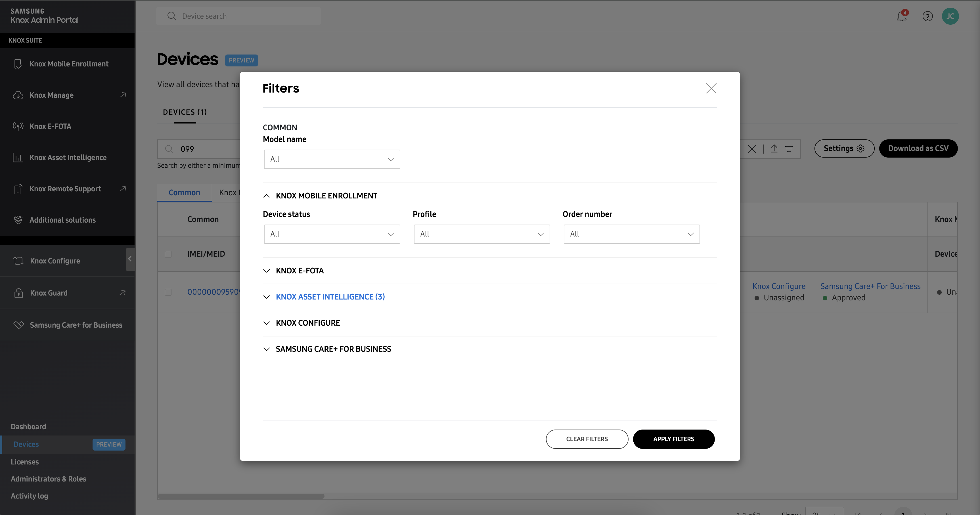This screenshot has width=980, height=515.
Task: Click the filter lines icon in search bar
Action: (789, 149)
